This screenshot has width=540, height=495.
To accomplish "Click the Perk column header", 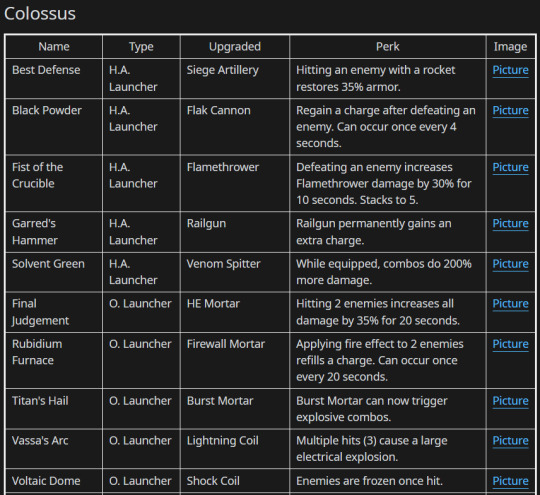I will point(387,47).
